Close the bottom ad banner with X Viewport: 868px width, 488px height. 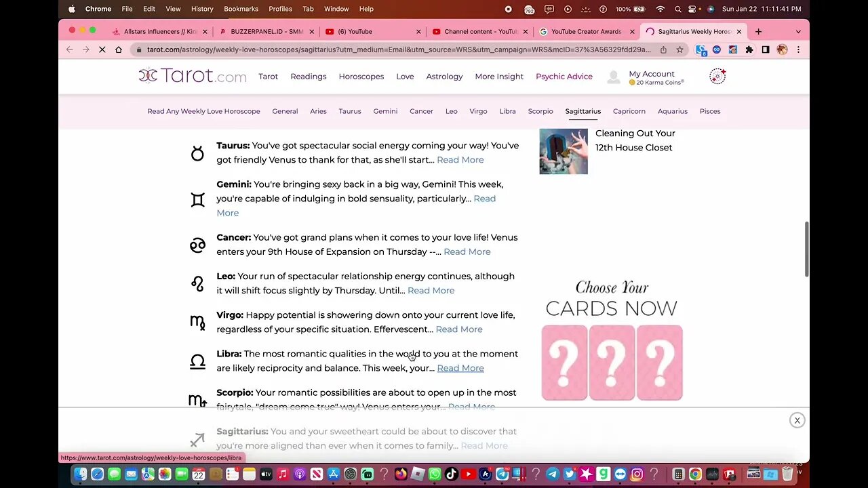pos(797,420)
